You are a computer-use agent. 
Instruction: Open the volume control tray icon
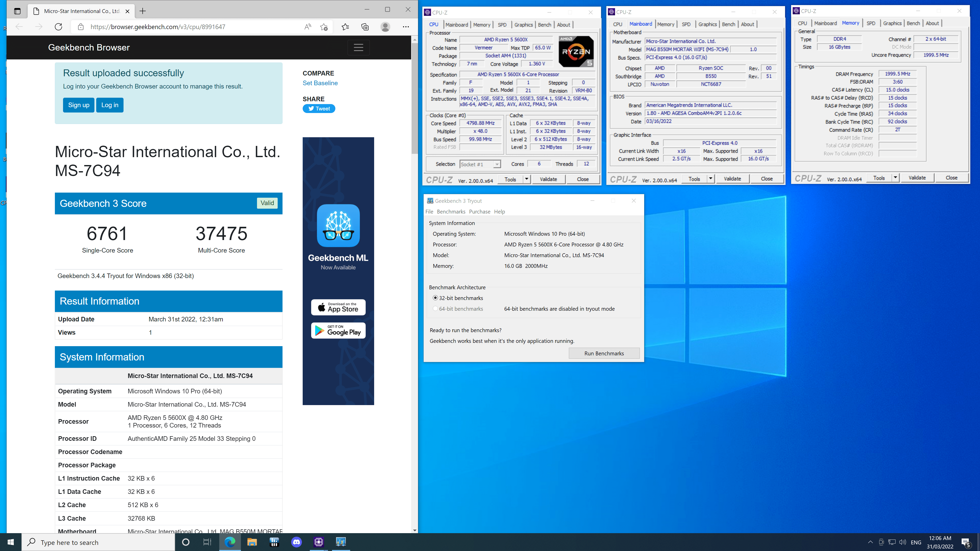tap(902, 542)
